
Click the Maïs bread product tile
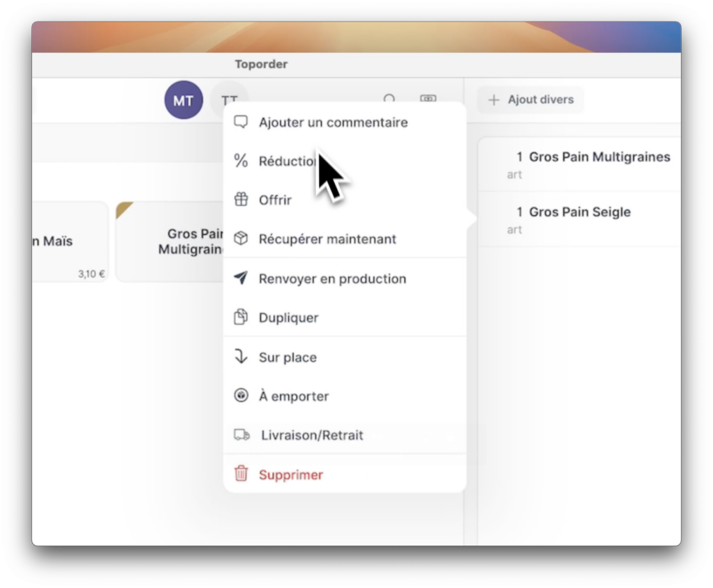[70, 242]
